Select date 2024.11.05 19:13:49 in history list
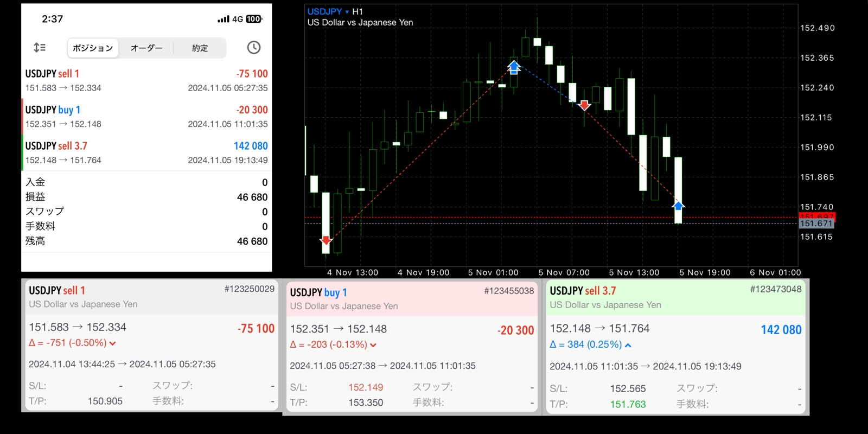This screenshot has height=434, width=868. [x=228, y=160]
